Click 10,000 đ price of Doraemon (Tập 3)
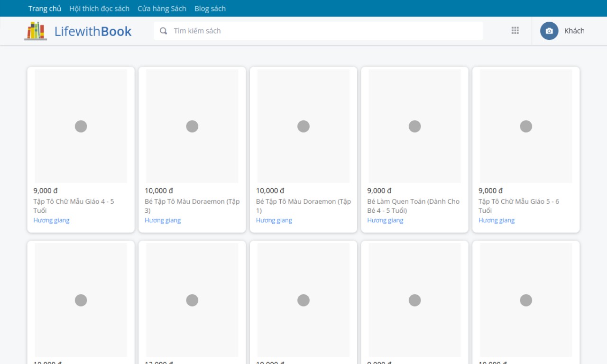Viewport: 607px width, 364px height. pyautogui.click(x=159, y=191)
